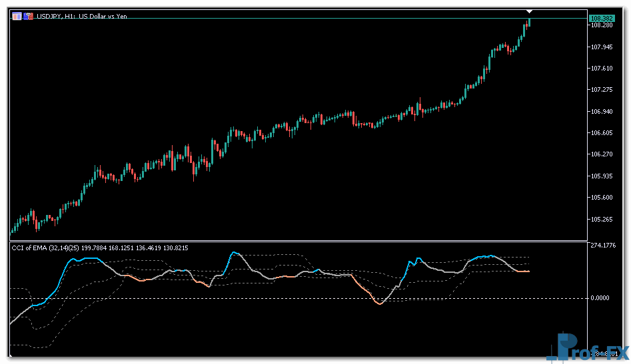Click the 105.265 price scale label

point(602,219)
